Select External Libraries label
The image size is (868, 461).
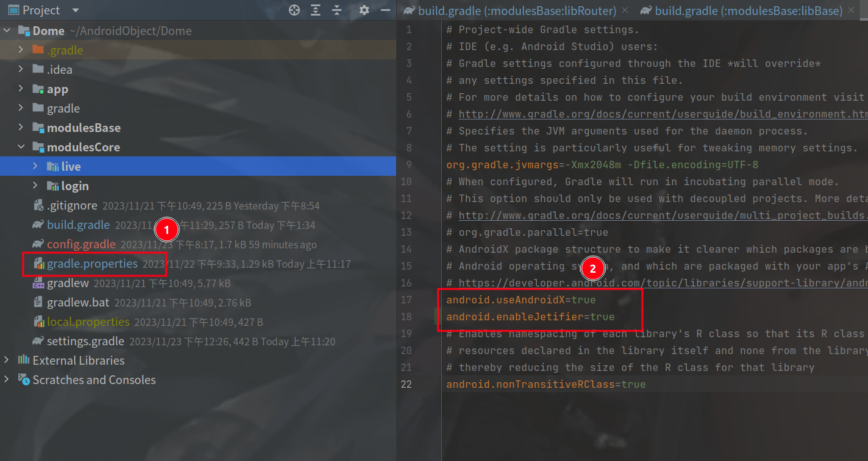pyautogui.click(x=79, y=360)
